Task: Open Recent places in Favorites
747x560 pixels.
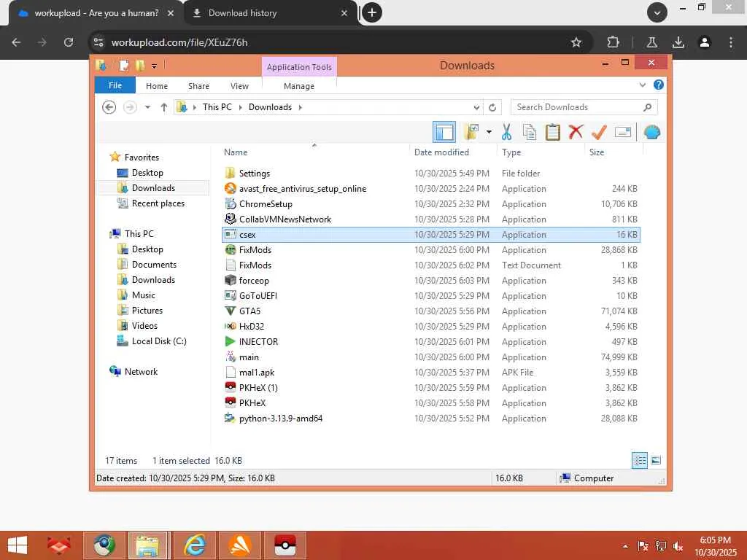Action: pos(158,203)
